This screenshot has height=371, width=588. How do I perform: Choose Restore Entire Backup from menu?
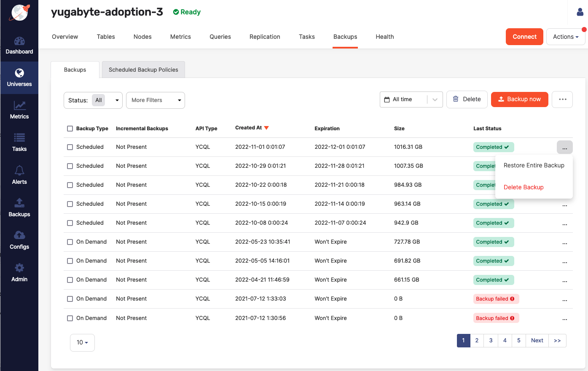[534, 165]
